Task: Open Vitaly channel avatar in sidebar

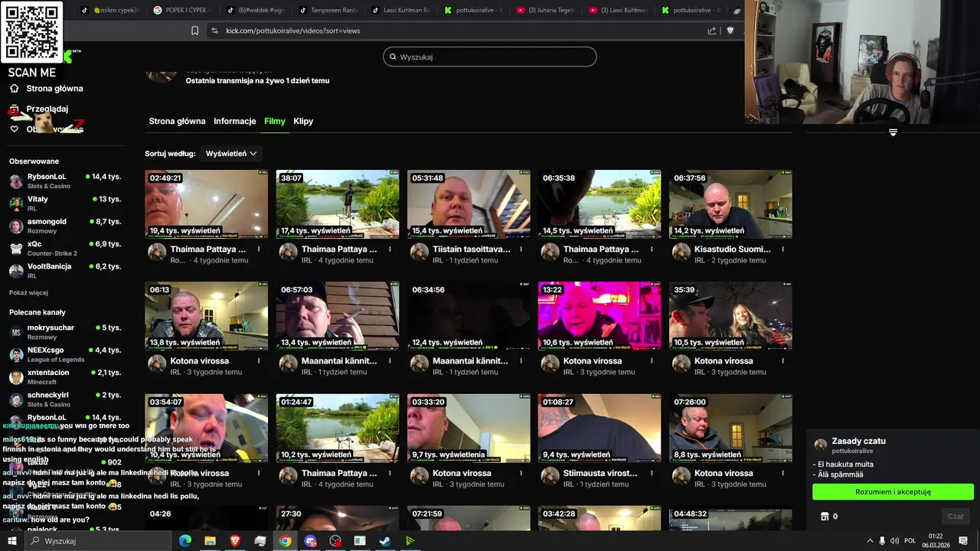Action: 15,204
